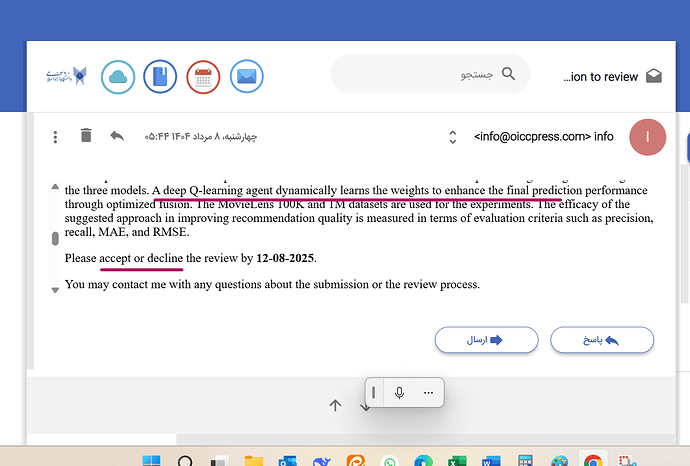Click into the جستجو search field
The image size is (690, 466).
(430, 74)
